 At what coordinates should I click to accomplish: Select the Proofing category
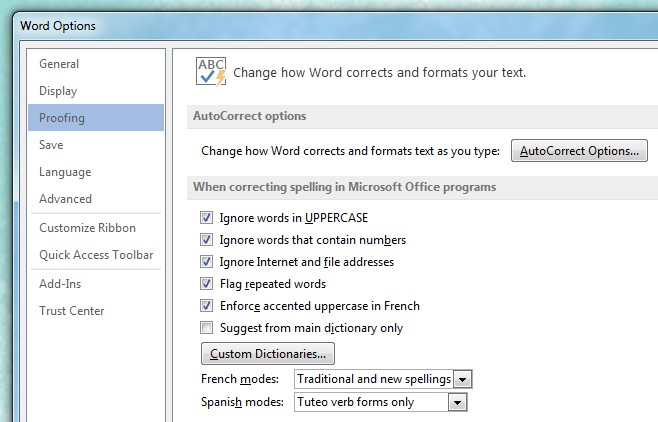pos(96,117)
